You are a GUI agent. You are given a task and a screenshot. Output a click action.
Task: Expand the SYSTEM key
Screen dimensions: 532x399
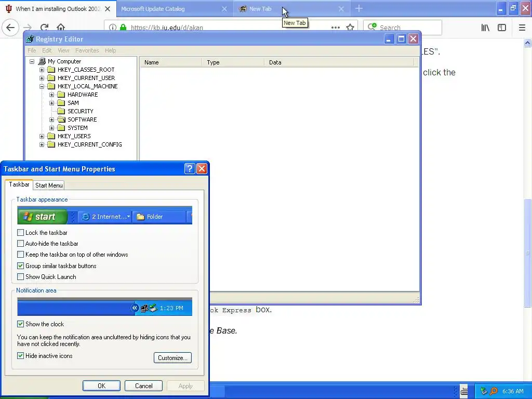point(51,128)
